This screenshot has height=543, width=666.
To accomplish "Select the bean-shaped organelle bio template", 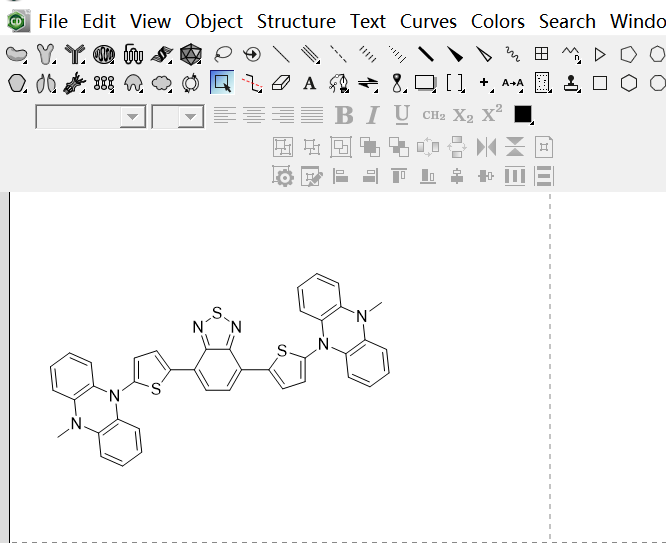I will [17, 54].
